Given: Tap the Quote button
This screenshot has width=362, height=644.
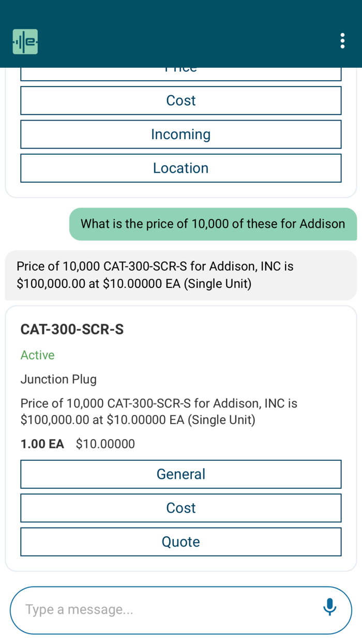Looking at the screenshot, I should pyautogui.click(x=181, y=541).
